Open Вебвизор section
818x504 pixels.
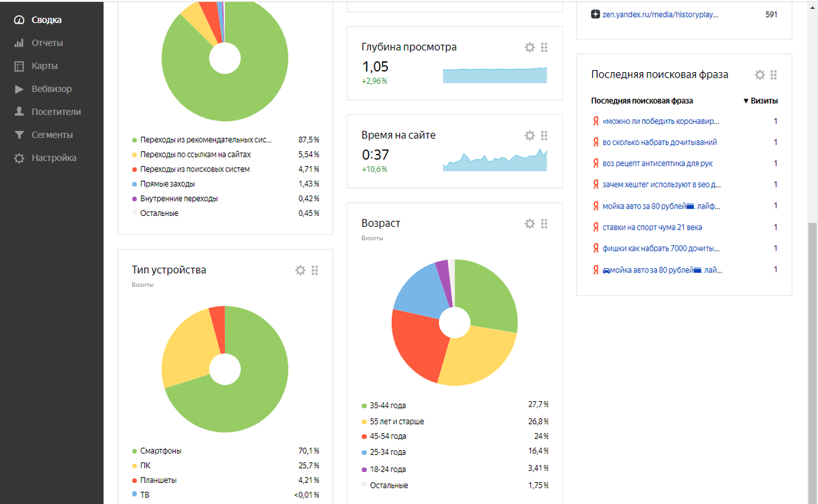tap(51, 89)
